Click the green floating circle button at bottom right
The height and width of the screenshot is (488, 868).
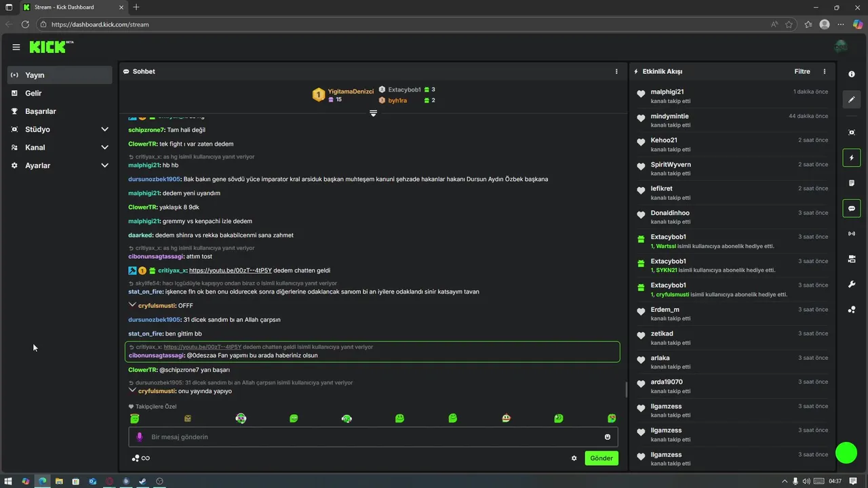(x=846, y=452)
